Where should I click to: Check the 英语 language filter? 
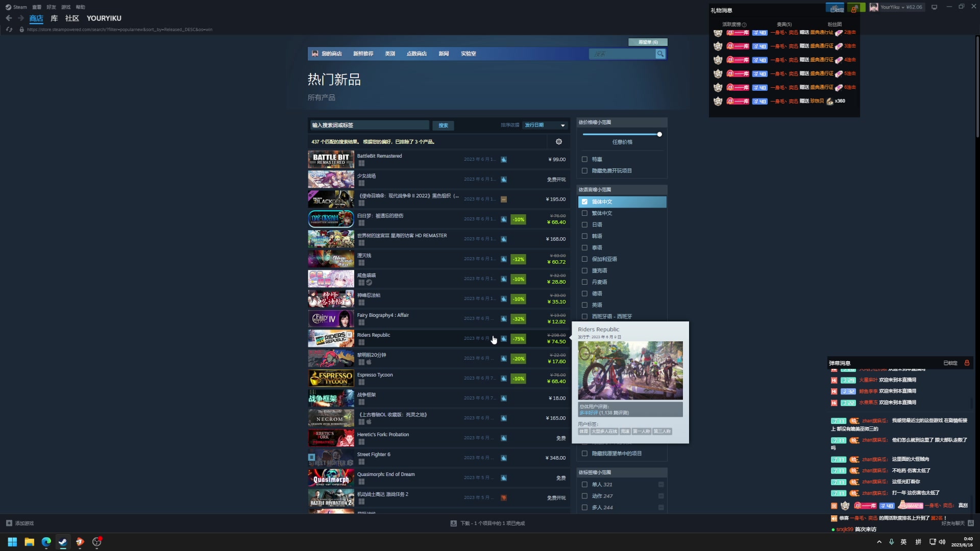[x=584, y=305]
